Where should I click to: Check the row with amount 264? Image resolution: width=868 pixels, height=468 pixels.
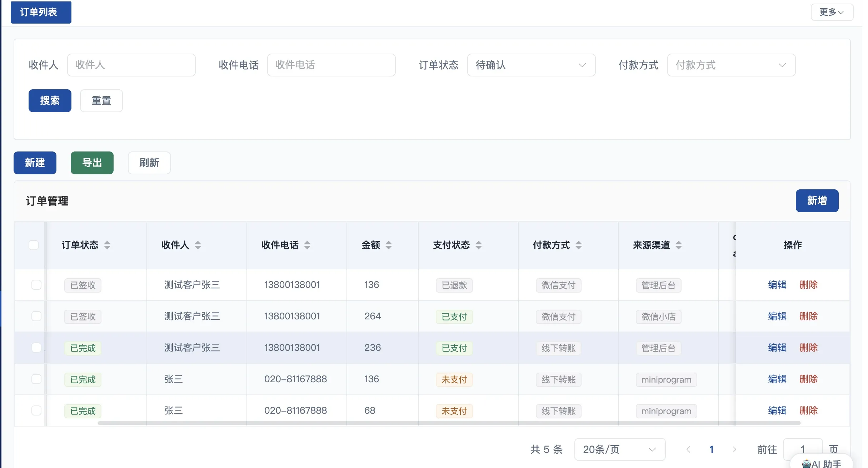coord(36,316)
